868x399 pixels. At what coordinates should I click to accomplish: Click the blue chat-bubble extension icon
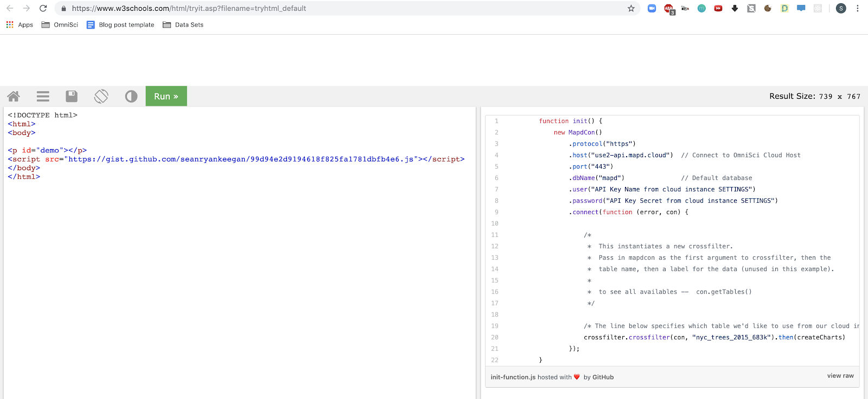point(801,8)
